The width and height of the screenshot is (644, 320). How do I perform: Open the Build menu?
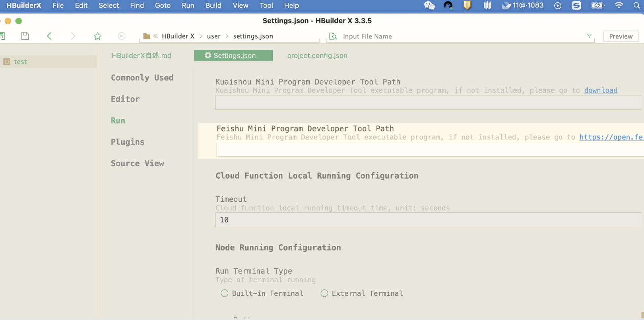[x=213, y=6]
